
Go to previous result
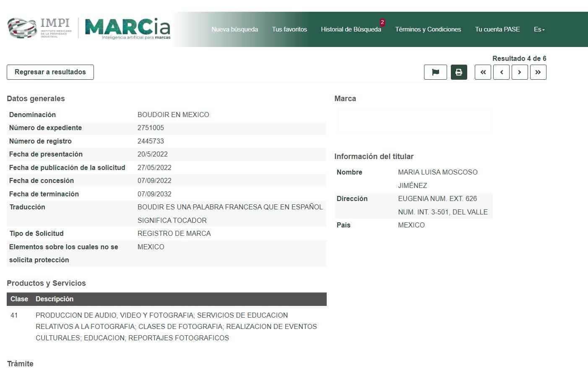(x=501, y=72)
